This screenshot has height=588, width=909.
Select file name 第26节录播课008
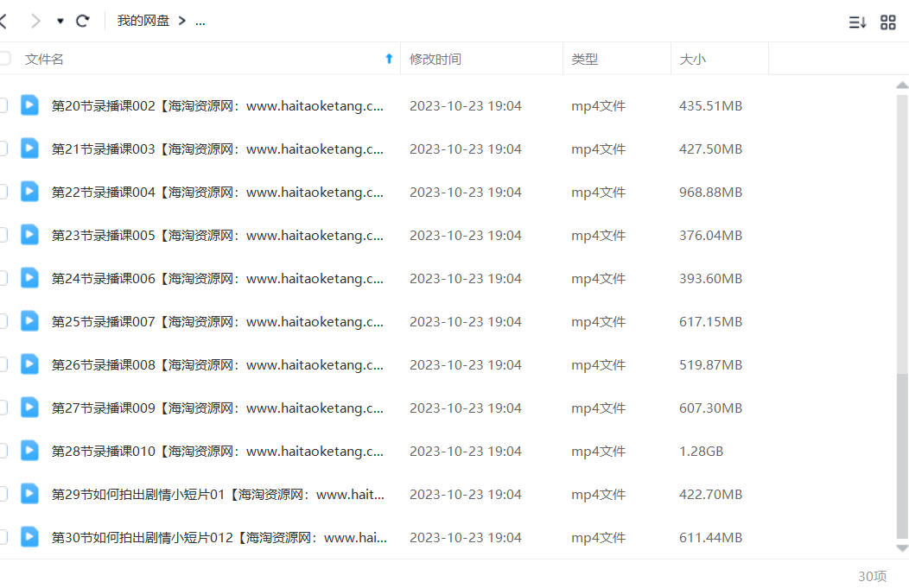point(218,365)
